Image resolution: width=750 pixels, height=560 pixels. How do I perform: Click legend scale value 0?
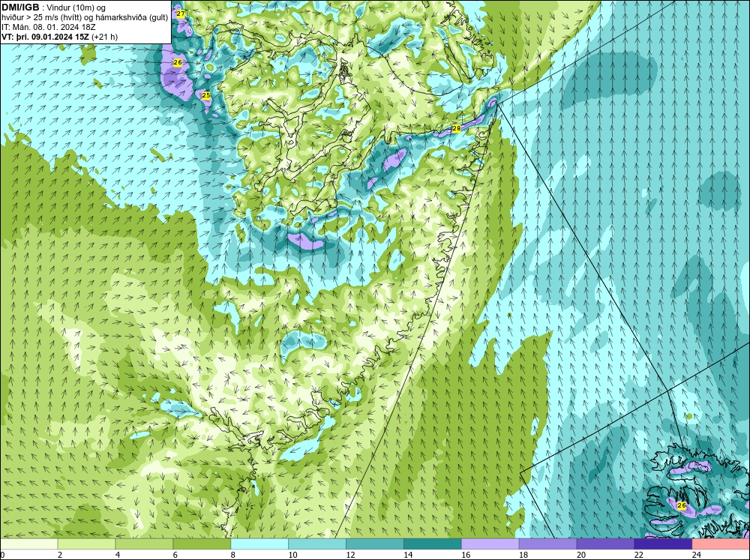tap(2, 555)
